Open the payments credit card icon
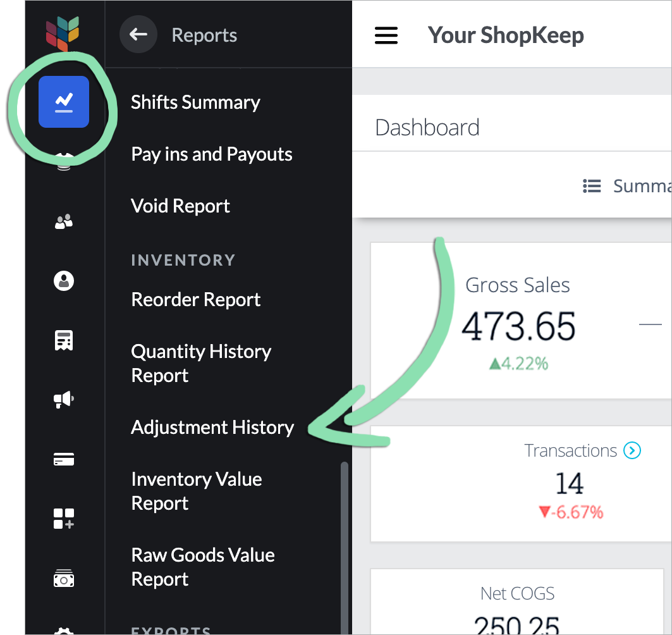This screenshot has height=635, width=672. [64, 459]
